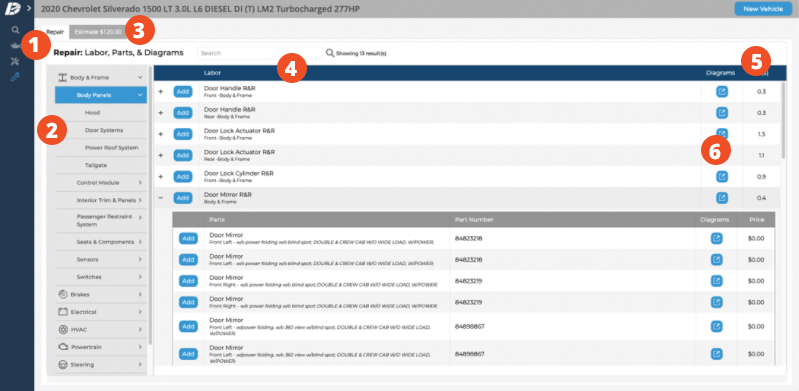Switch to the Estimate $120.00 tab
The image size is (799, 391).
click(98, 32)
